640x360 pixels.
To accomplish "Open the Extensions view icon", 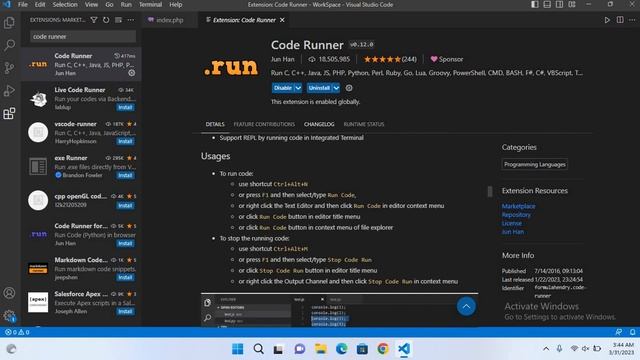I will click(9, 113).
